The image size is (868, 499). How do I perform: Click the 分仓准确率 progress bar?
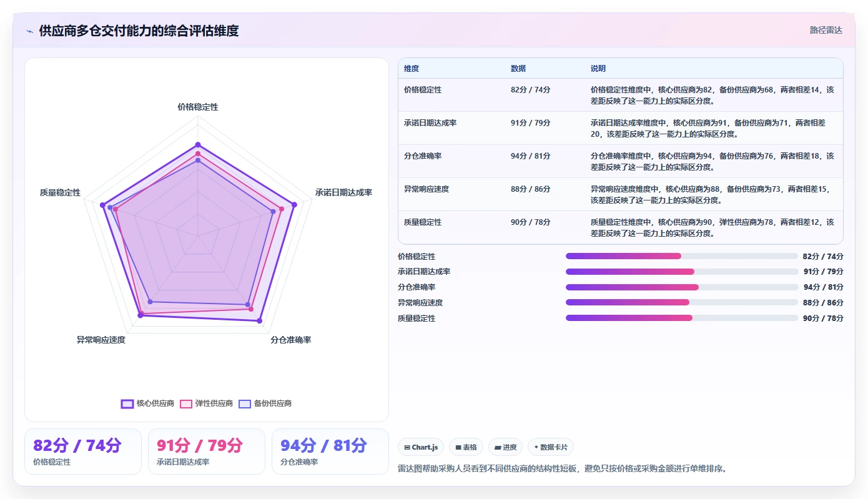[x=682, y=287]
